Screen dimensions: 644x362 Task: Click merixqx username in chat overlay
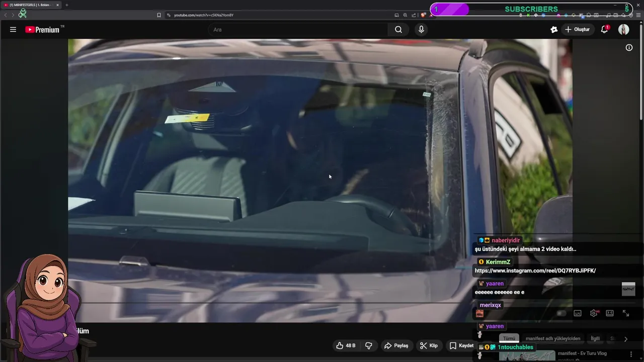[490, 305]
